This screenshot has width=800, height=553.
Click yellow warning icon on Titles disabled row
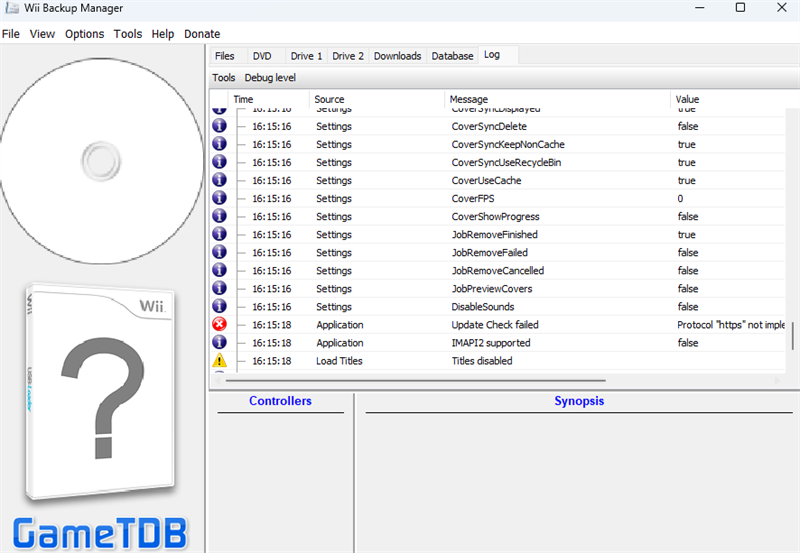point(219,360)
